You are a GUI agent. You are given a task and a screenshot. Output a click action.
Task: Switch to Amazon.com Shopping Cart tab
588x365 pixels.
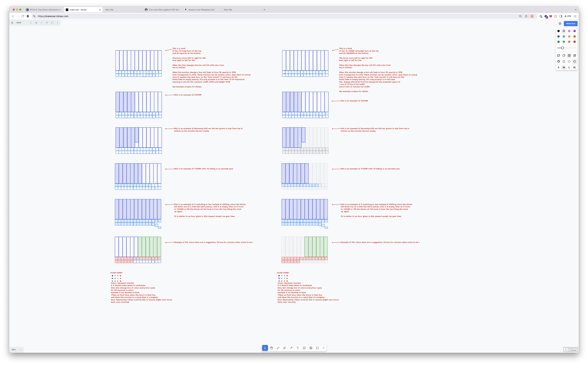point(201,10)
